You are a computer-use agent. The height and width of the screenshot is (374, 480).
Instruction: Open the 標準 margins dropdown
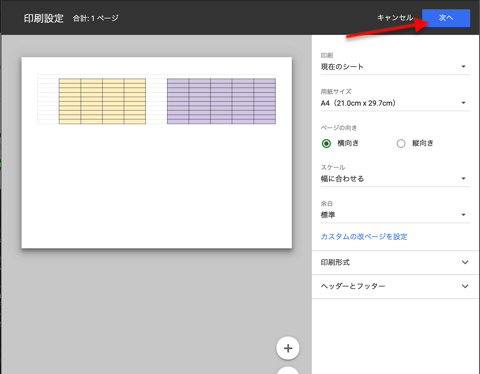[395, 215]
